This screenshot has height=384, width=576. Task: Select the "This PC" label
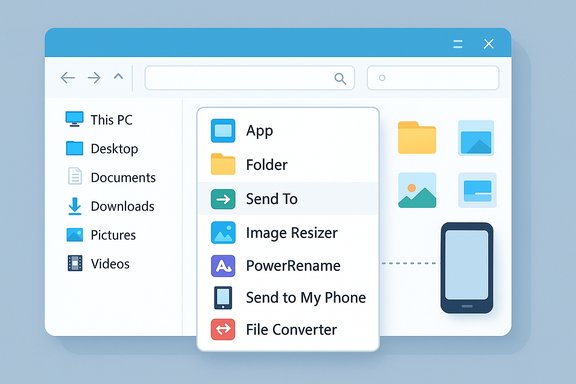[111, 120]
